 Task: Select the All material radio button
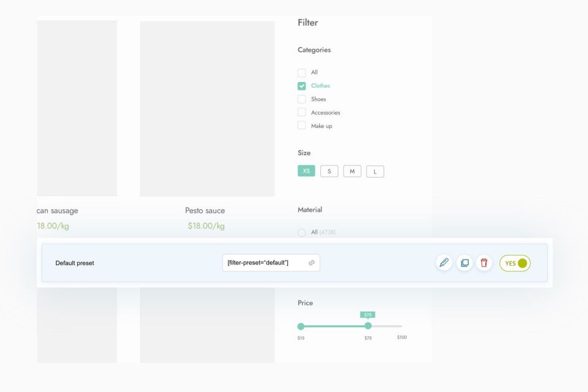[x=301, y=233]
